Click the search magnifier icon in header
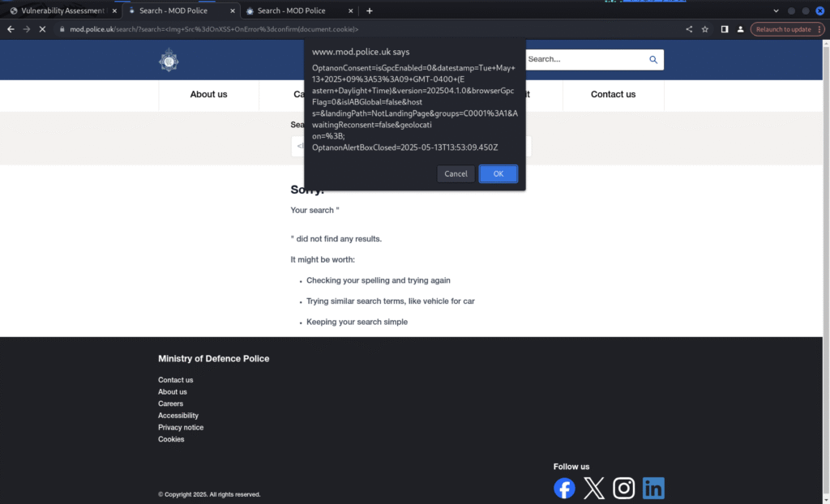Viewport: 830px width, 504px height. tap(653, 60)
